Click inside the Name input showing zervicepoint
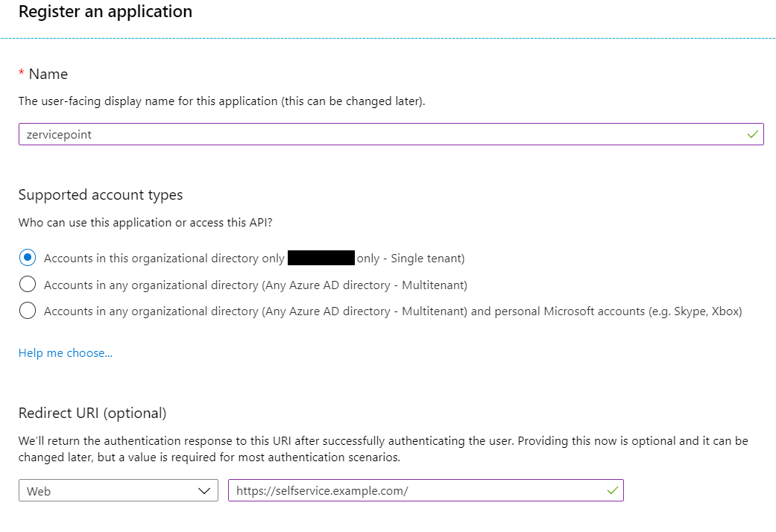 pyautogui.click(x=298, y=134)
